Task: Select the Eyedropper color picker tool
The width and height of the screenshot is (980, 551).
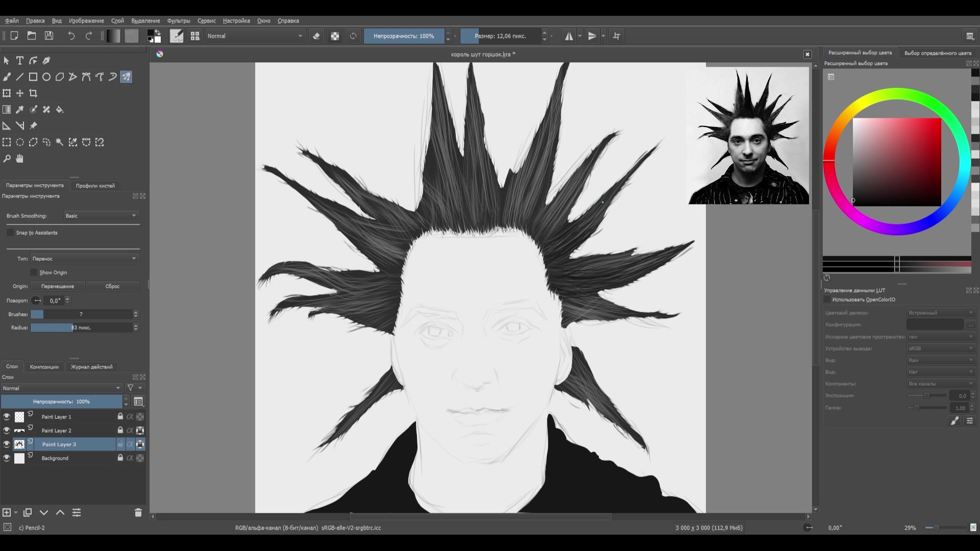Action: 19,110
